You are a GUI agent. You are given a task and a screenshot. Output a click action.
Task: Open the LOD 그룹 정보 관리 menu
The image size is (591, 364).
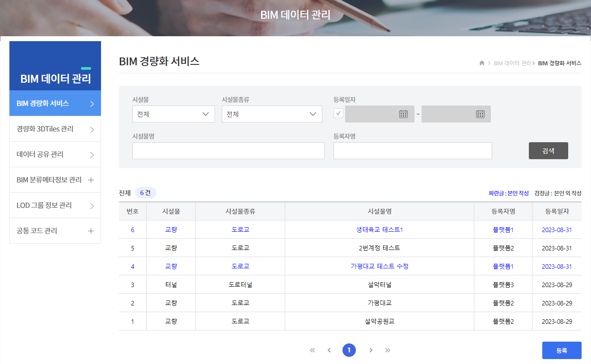(55, 205)
